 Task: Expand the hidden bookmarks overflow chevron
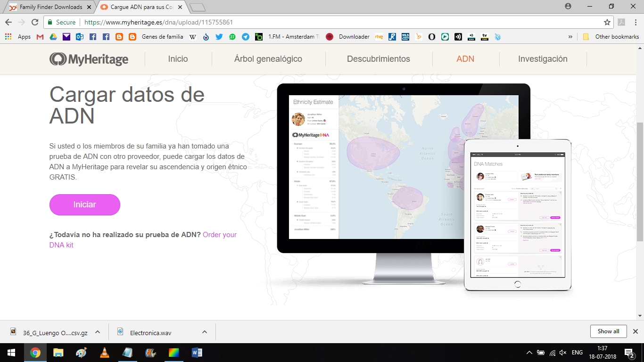570,36
